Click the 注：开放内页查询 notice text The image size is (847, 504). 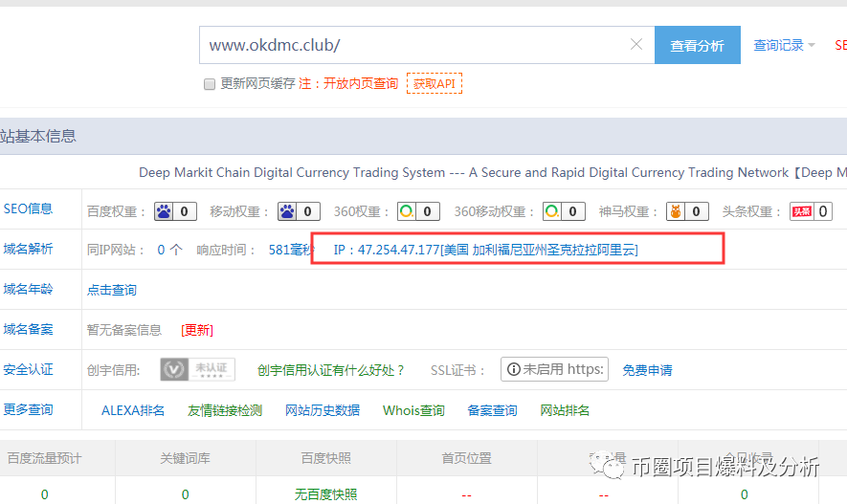pyautogui.click(x=348, y=83)
